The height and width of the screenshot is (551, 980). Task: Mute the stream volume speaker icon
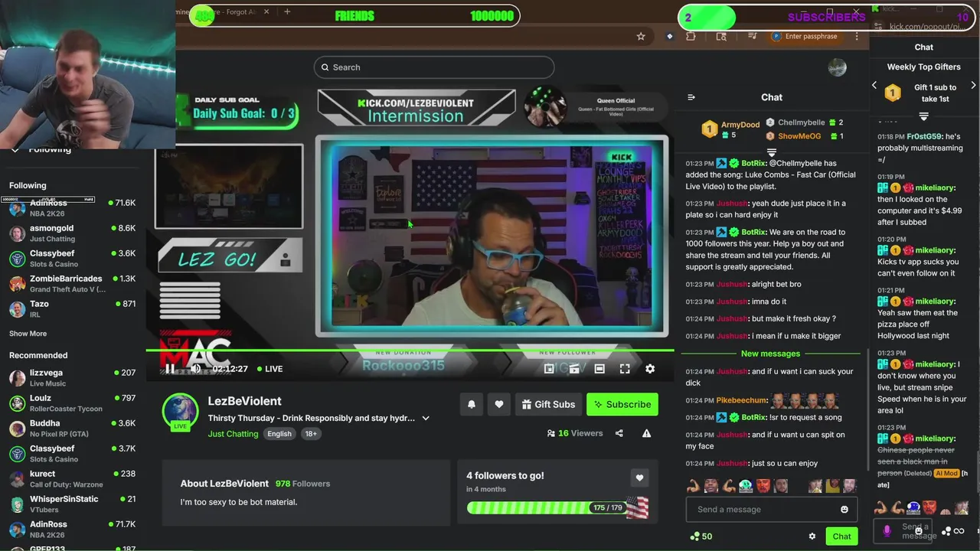point(195,369)
